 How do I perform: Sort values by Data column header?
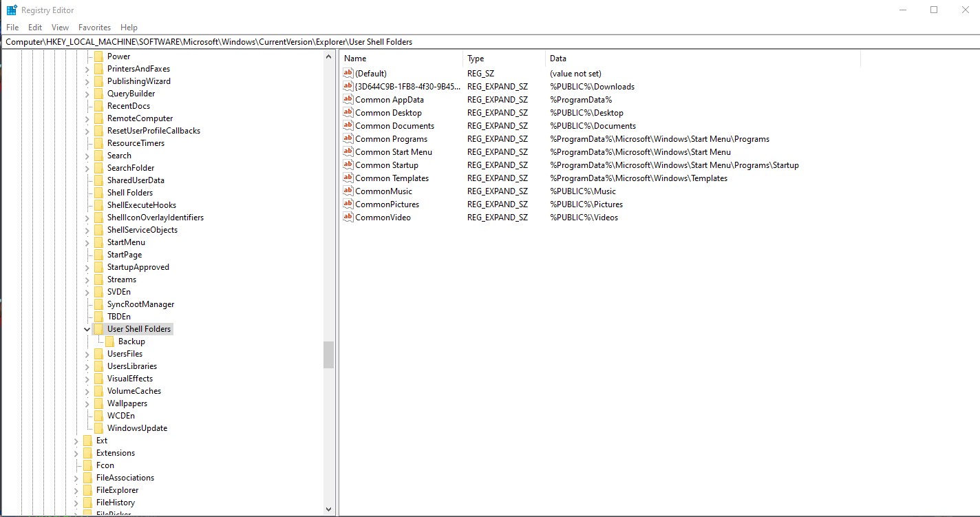703,59
